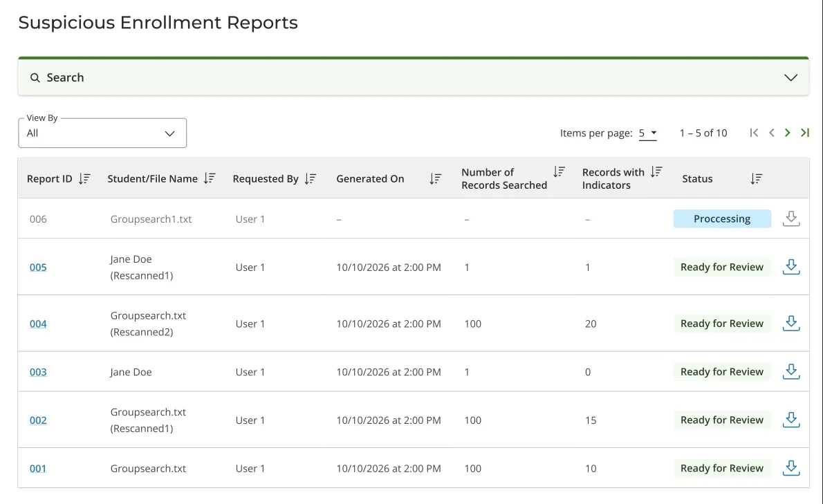Sort by Generated On column

[435, 179]
